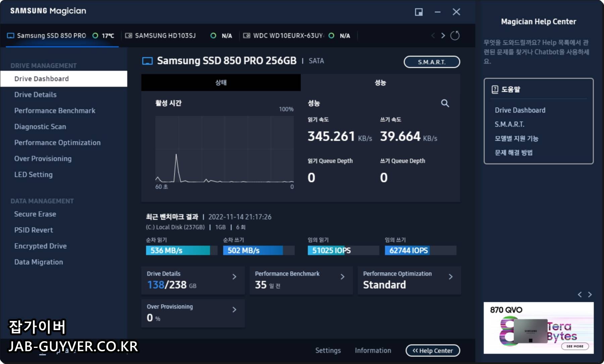Open LED Setting in the sidebar
The image size is (604, 364).
pos(64,175)
